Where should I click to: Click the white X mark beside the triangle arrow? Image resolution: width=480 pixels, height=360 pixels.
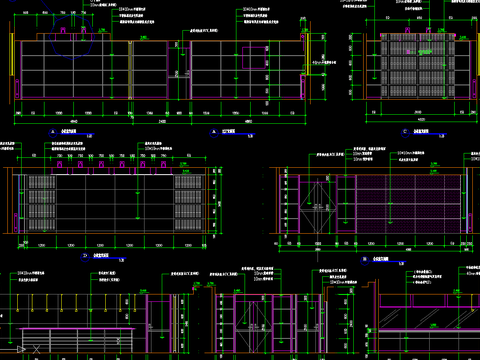36,349
